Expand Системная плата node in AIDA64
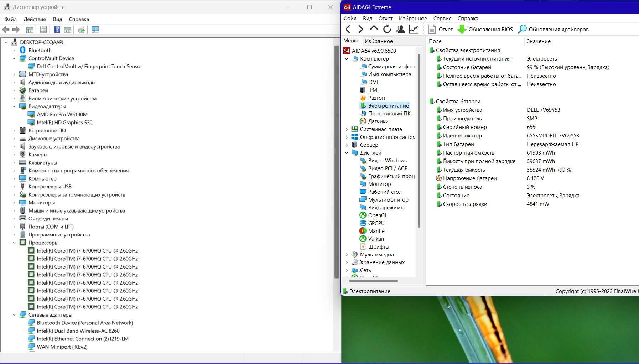The width and height of the screenshot is (639, 364). (347, 129)
